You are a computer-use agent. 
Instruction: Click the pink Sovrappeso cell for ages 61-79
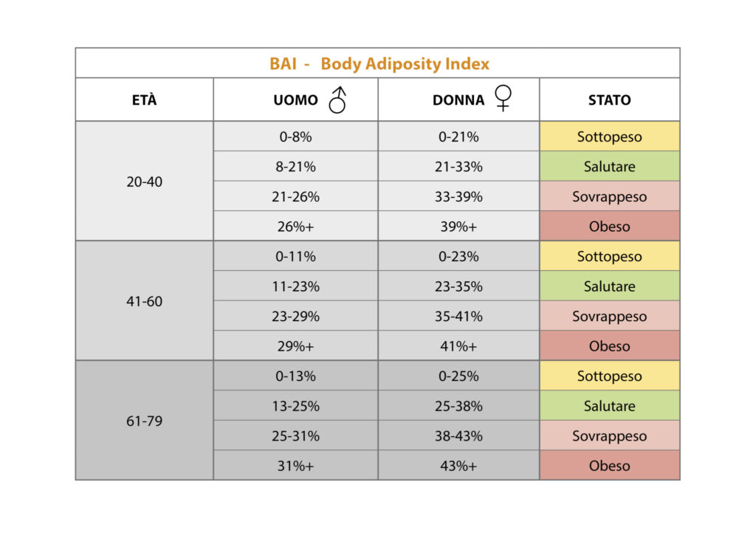pos(609,435)
